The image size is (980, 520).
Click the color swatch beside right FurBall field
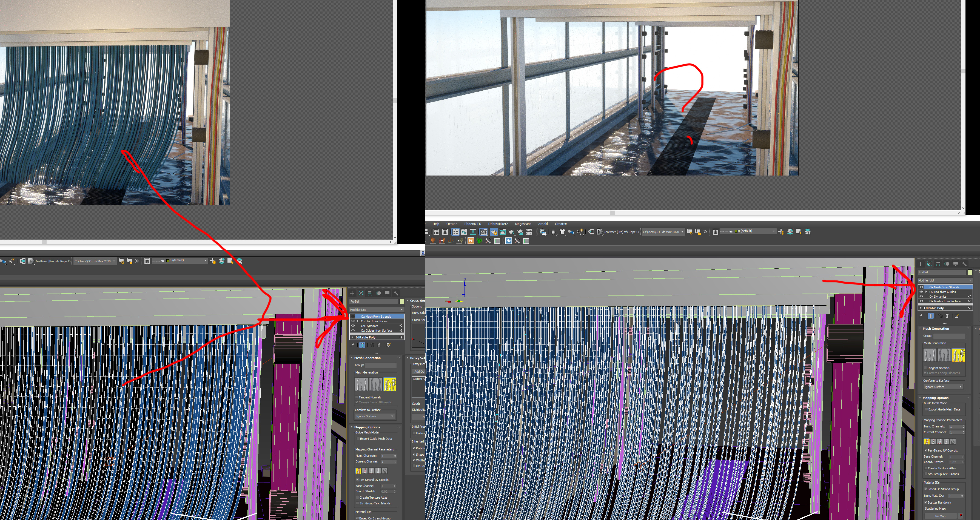pyautogui.click(x=970, y=272)
